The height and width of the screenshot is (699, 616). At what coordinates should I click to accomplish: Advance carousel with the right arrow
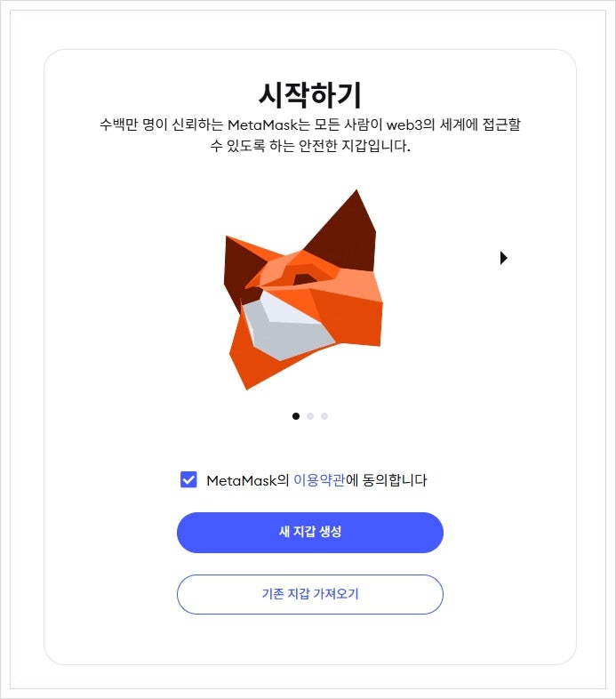[504, 258]
